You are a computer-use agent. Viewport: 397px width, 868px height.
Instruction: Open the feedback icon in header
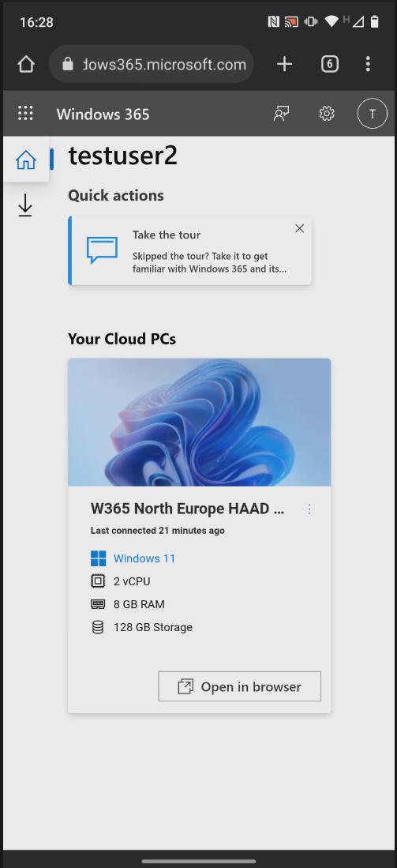pos(282,114)
